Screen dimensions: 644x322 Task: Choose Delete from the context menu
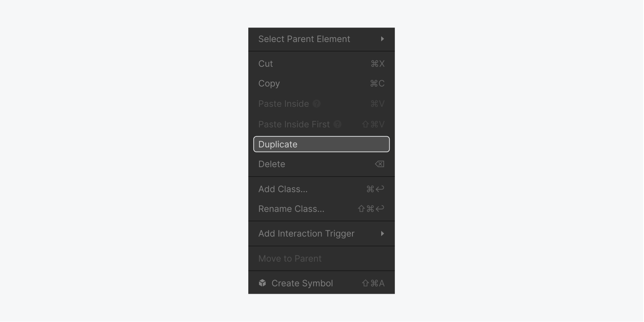272,164
